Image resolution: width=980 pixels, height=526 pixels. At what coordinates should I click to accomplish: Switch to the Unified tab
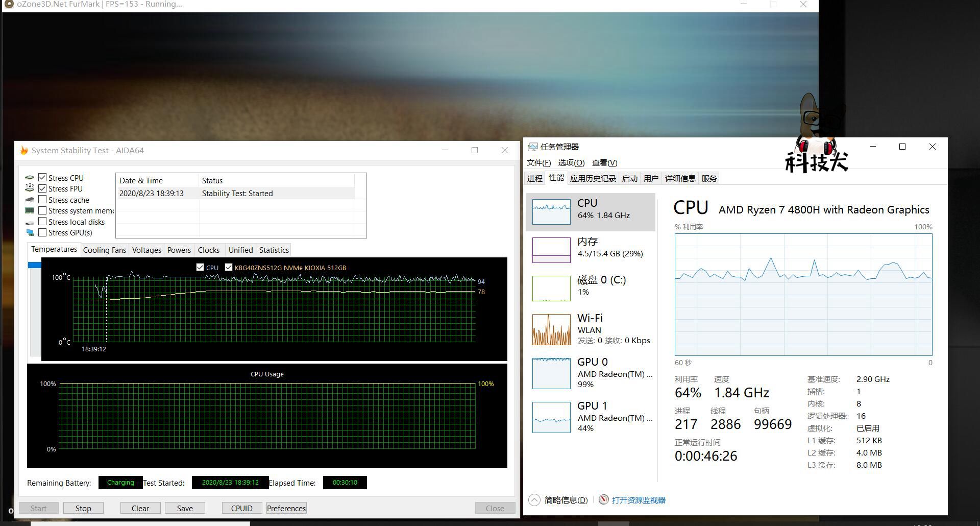(x=240, y=250)
